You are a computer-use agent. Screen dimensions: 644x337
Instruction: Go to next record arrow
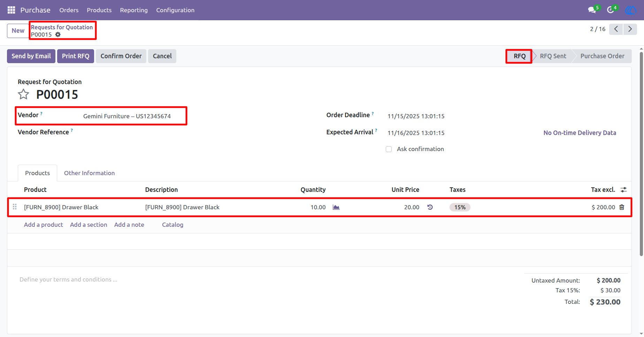(x=630, y=29)
